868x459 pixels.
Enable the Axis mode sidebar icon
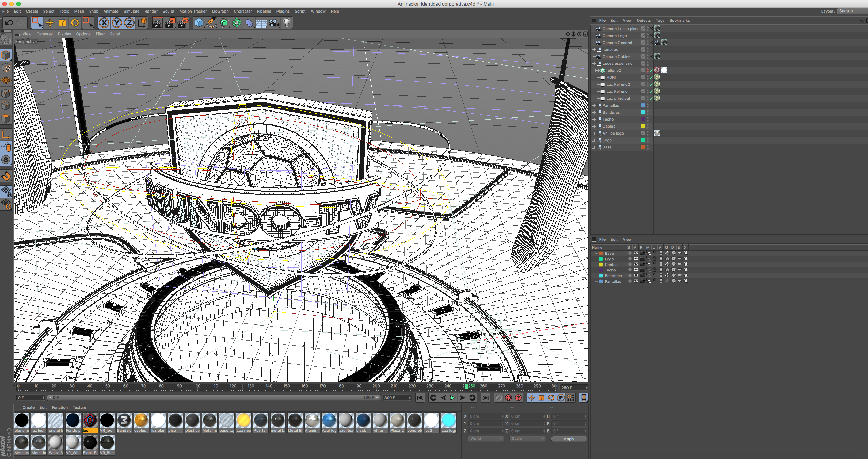click(x=6, y=135)
